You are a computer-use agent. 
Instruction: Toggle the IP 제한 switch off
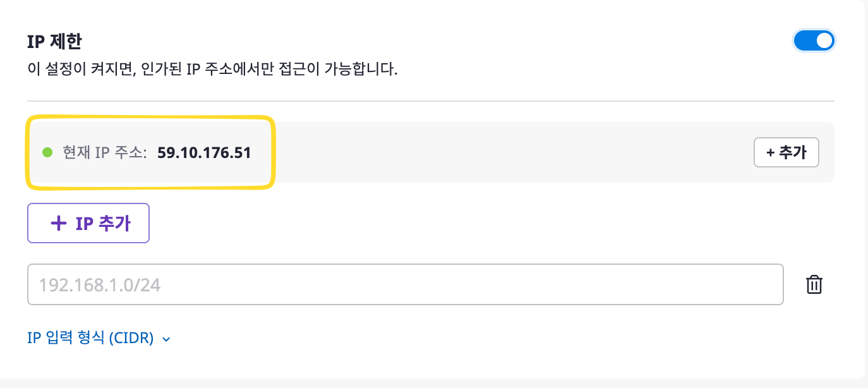click(x=814, y=41)
